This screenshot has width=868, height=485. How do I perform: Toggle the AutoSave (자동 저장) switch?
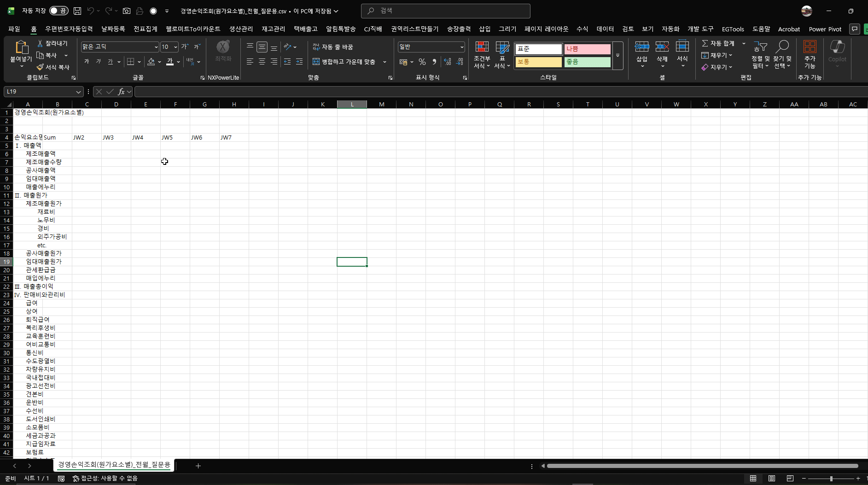point(58,11)
